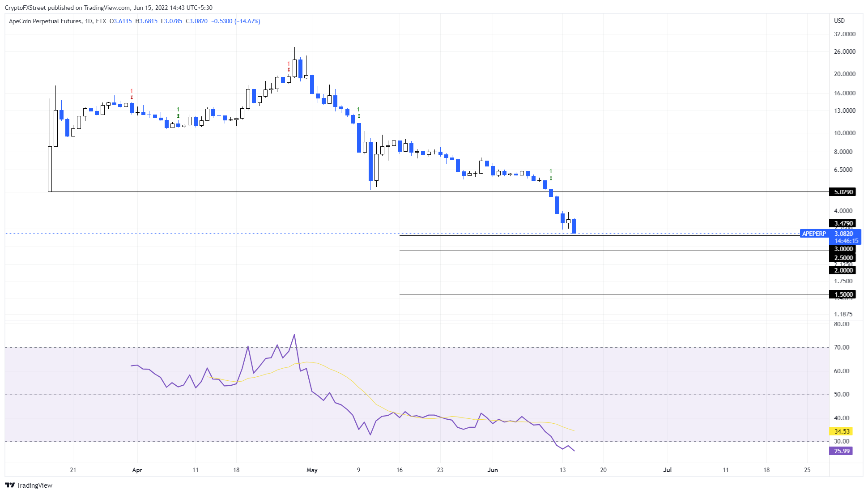
Task: Click the 13.0000 price axis label
Action: click(x=845, y=111)
